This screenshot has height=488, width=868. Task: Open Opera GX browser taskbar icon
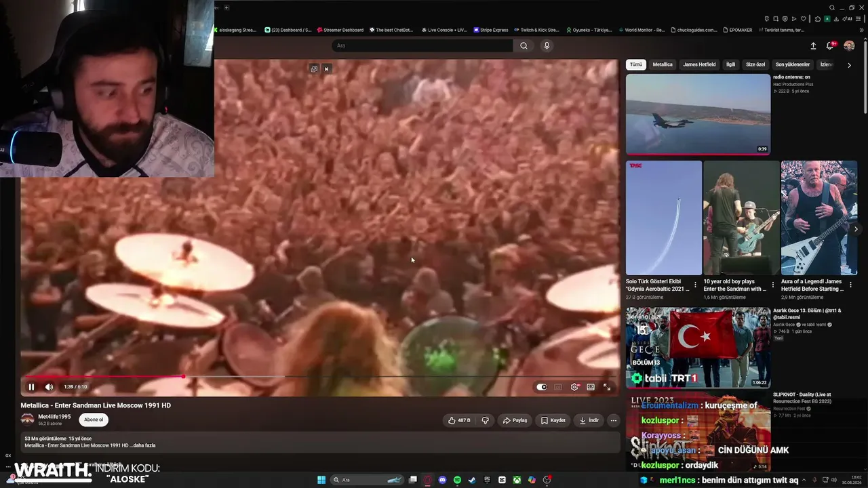point(427,480)
